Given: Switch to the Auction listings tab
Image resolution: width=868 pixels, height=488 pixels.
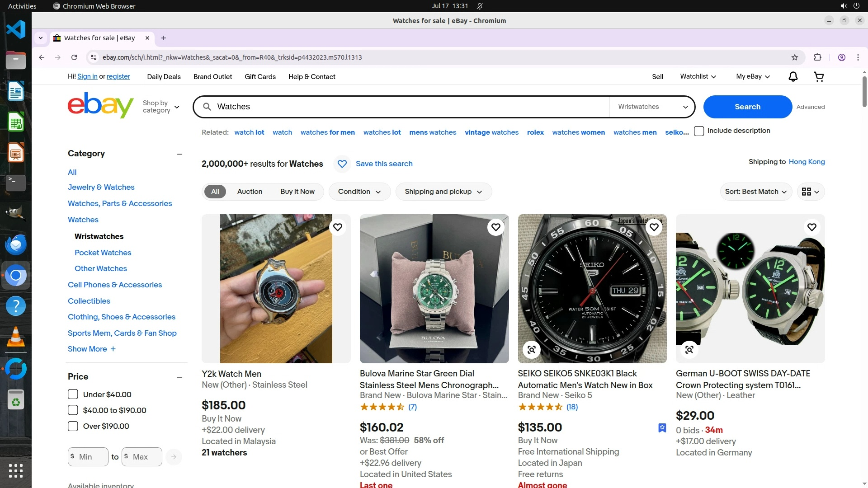Looking at the screenshot, I should (250, 192).
